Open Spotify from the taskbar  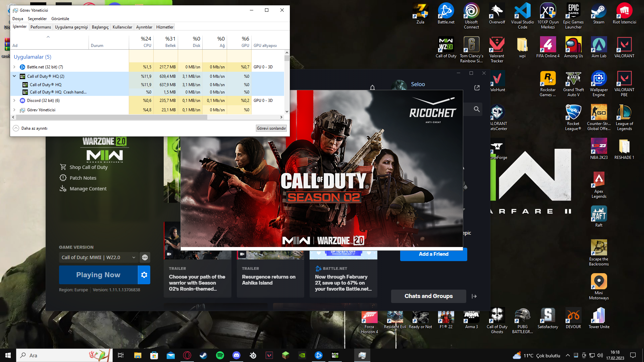[220, 355]
